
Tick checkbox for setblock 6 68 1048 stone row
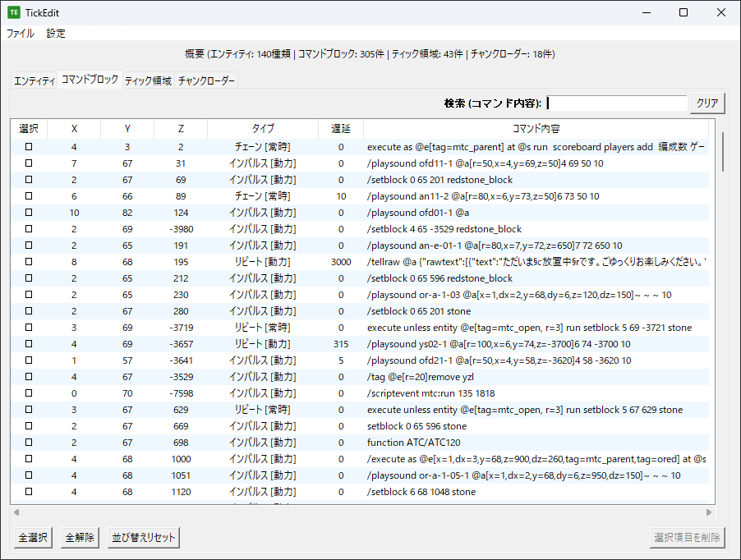coord(29,492)
